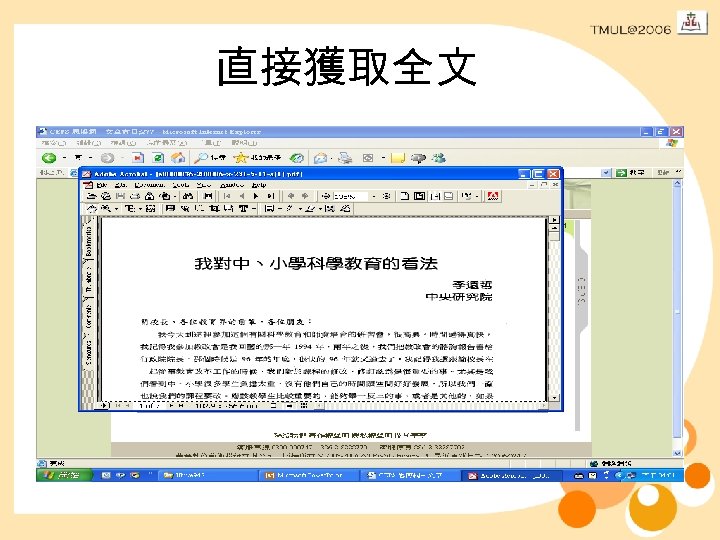Go to previous page in Acrobat toolbar
720x540 pixels.
[242, 196]
